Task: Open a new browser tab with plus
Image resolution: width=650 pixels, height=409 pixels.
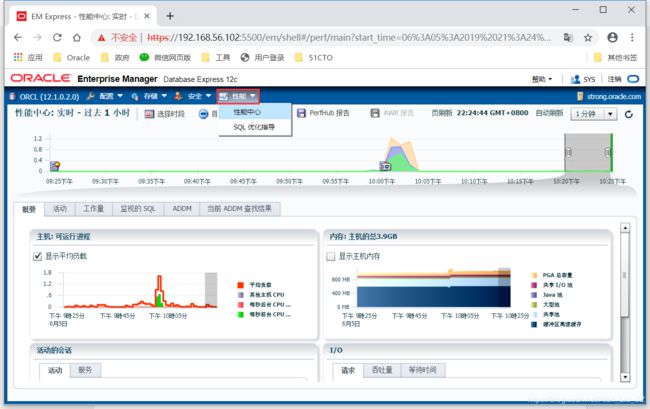Action: click(x=170, y=16)
